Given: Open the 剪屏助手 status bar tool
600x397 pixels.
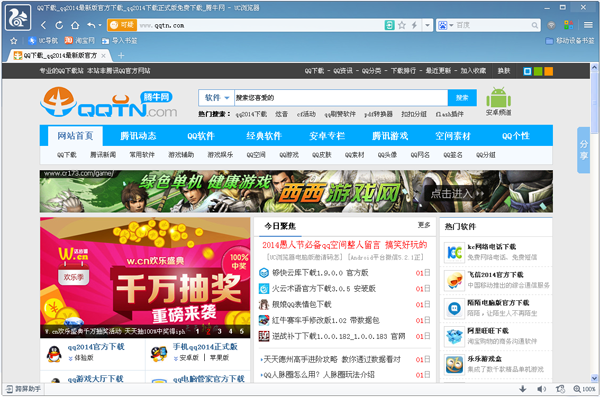Looking at the screenshot, I should click(x=24, y=389).
